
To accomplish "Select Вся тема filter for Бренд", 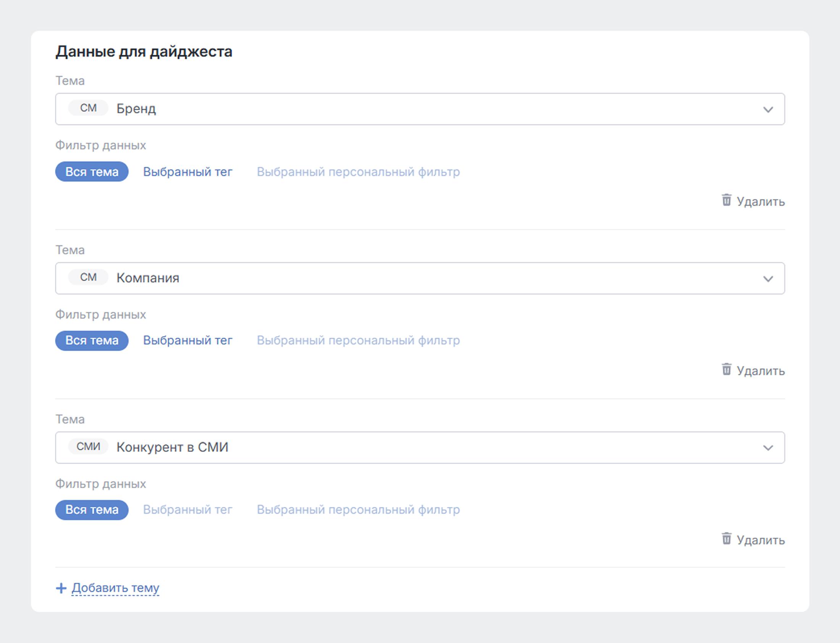I will click(92, 171).
